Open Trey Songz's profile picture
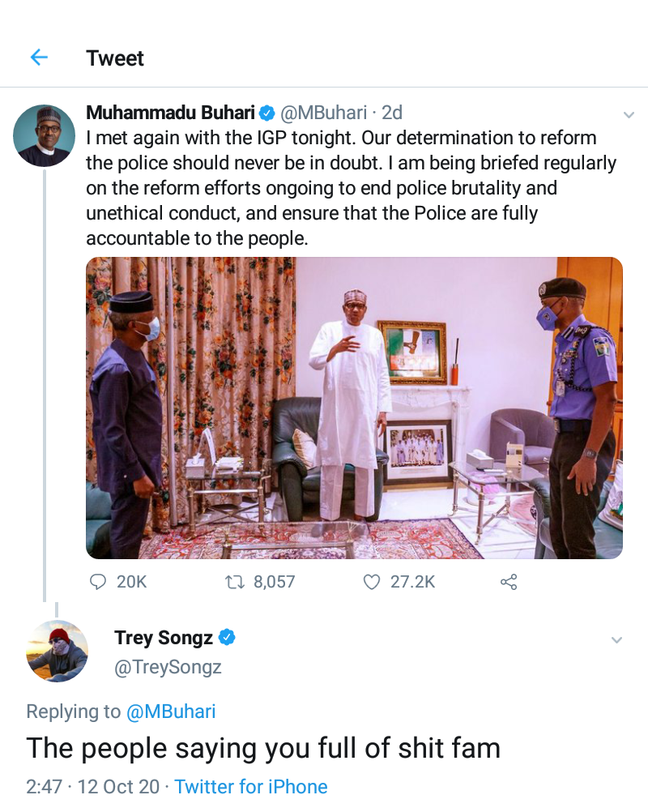Image resolution: width=648 pixels, height=812 pixels. pos(57,651)
